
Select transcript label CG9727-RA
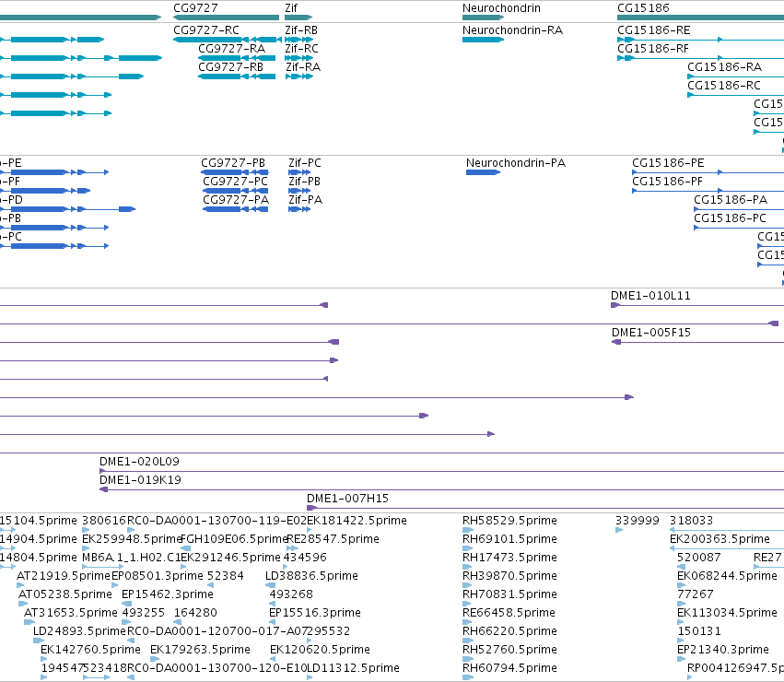click(x=232, y=49)
